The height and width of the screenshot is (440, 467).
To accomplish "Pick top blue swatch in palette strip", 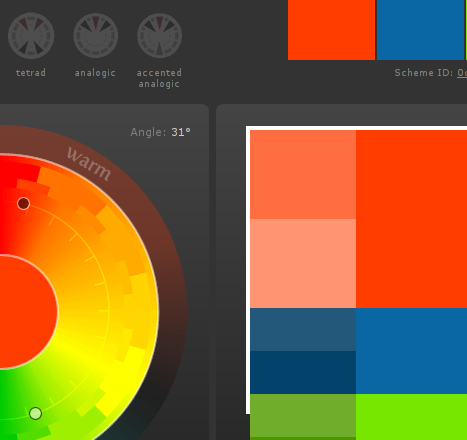I will [421, 30].
